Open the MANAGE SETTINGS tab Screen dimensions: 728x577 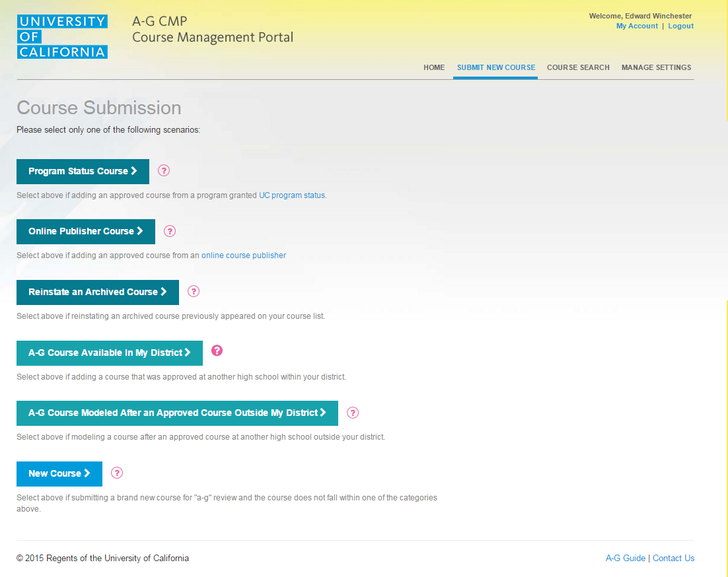coord(656,68)
